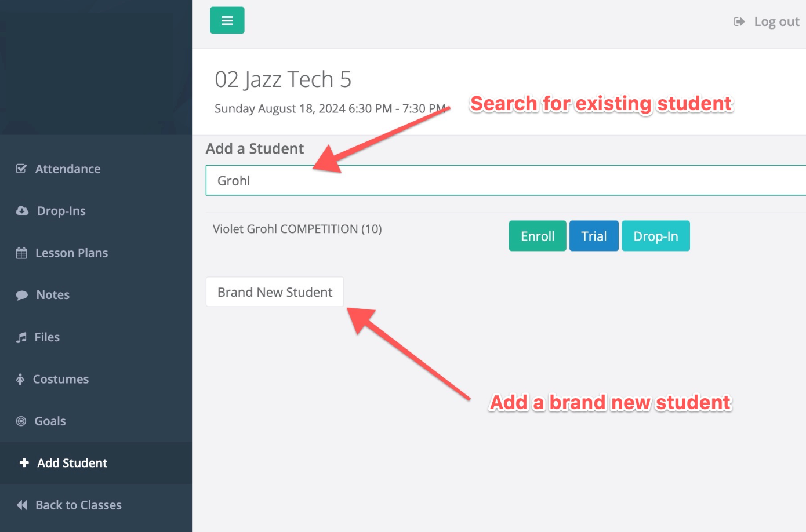Screen dimensions: 806x532
Task: Enroll Violet Grohl in the class
Action: [538, 236]
